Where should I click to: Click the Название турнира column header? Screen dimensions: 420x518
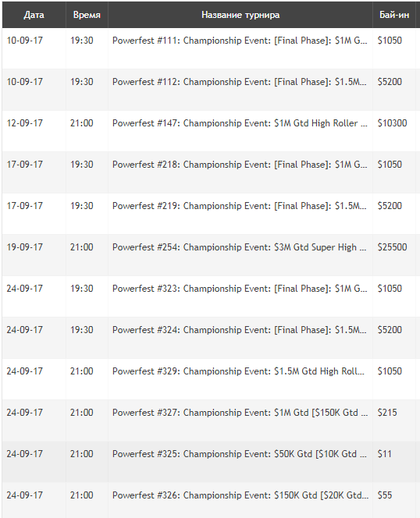(240, 15)
